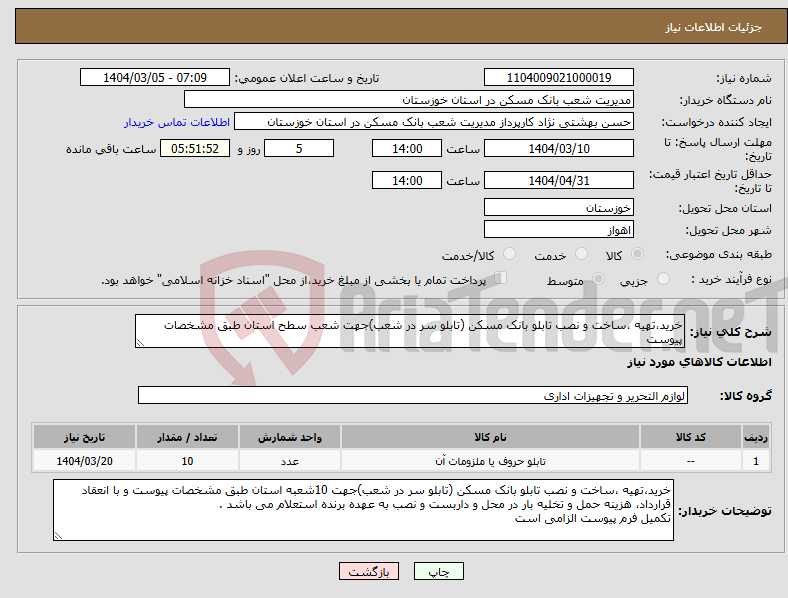Click delivery province field خوزستان
Screen dimensions: 788x598
(x=558, y=207)
